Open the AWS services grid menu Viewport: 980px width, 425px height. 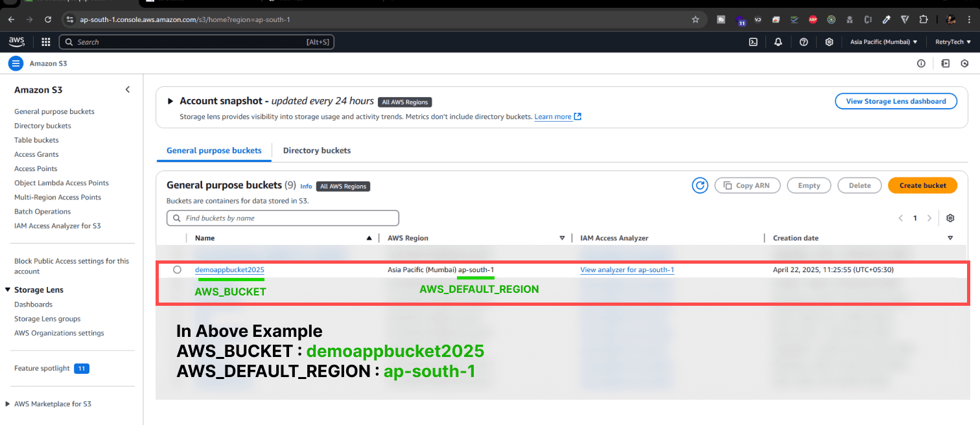tap(46, 42)
